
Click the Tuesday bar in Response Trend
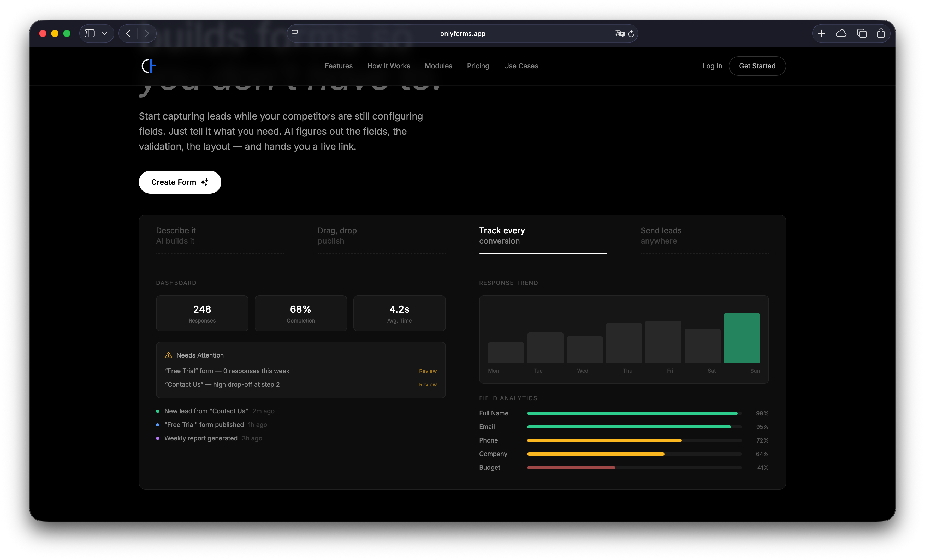pyautogui.click(x=545, y=348)
